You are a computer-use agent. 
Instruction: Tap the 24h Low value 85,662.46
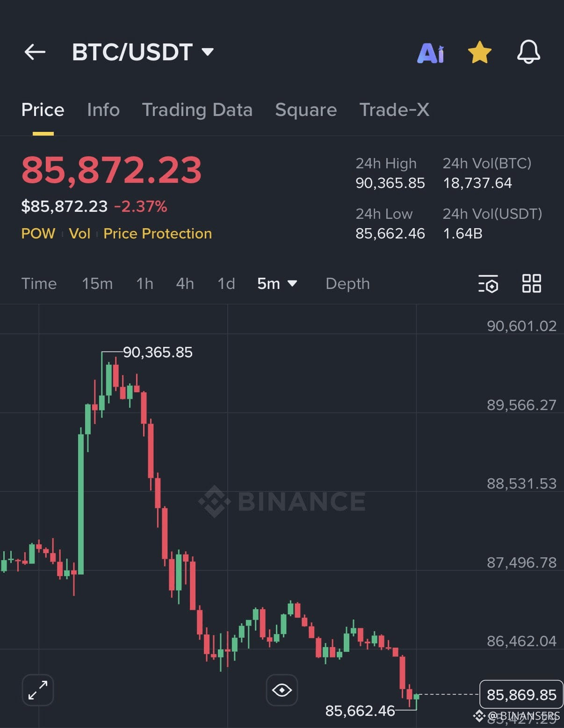tap(390, 233)
